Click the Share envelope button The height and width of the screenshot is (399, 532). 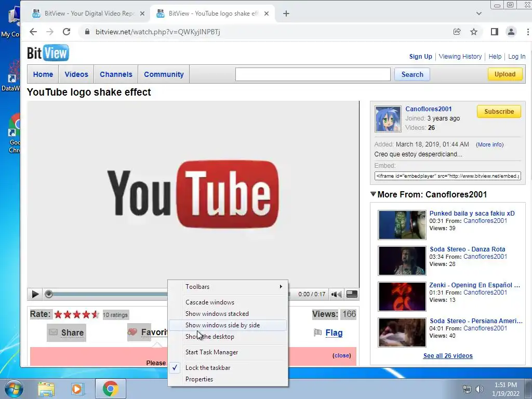pyautogui.click(x=66, y=332)
